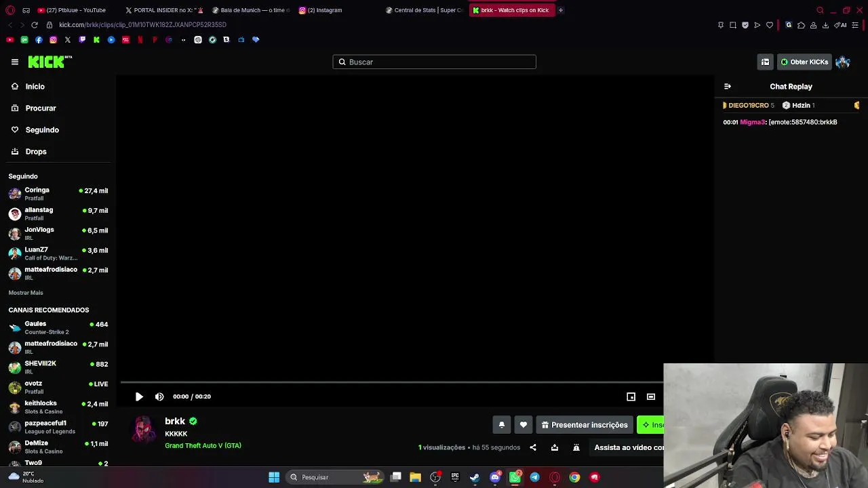Image resolution: width=868 pixels, height=488 pixels.
Task: Open the ovotz live channel
Action: (58, 387)
